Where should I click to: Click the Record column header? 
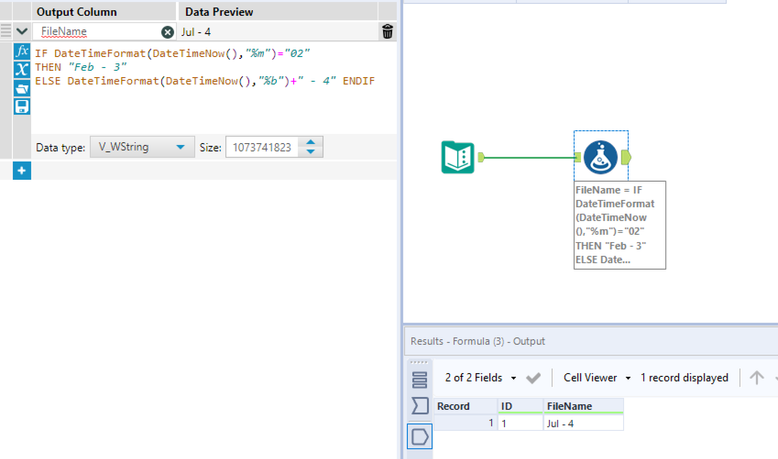click(466, 406)
